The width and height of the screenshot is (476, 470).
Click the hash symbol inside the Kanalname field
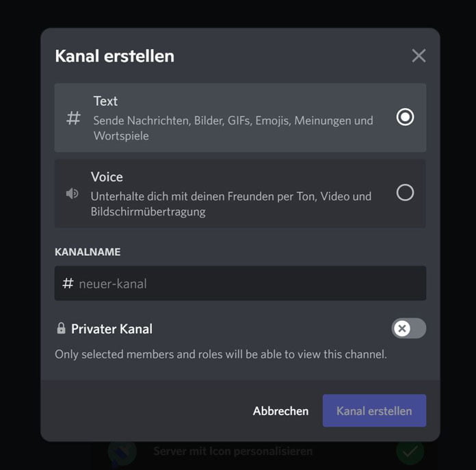point(68,283)
